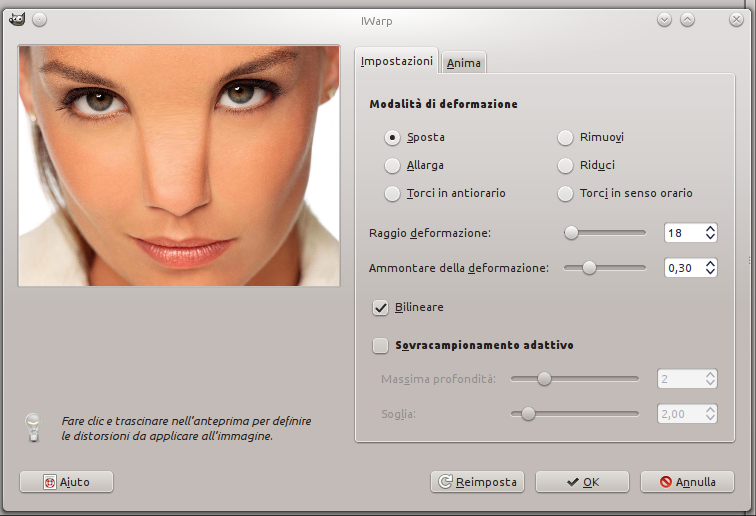Select the Riduci deformation mode

pyautogui.click(x=566, y=165)
